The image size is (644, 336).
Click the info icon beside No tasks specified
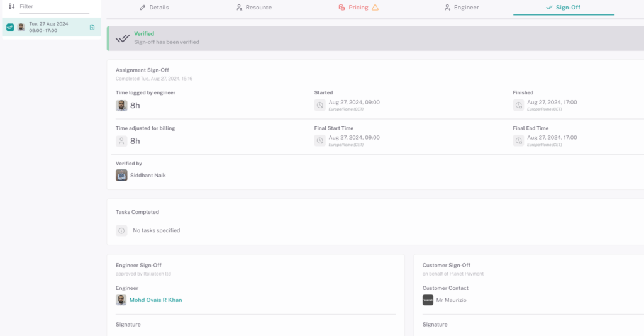tap(121, 231)
